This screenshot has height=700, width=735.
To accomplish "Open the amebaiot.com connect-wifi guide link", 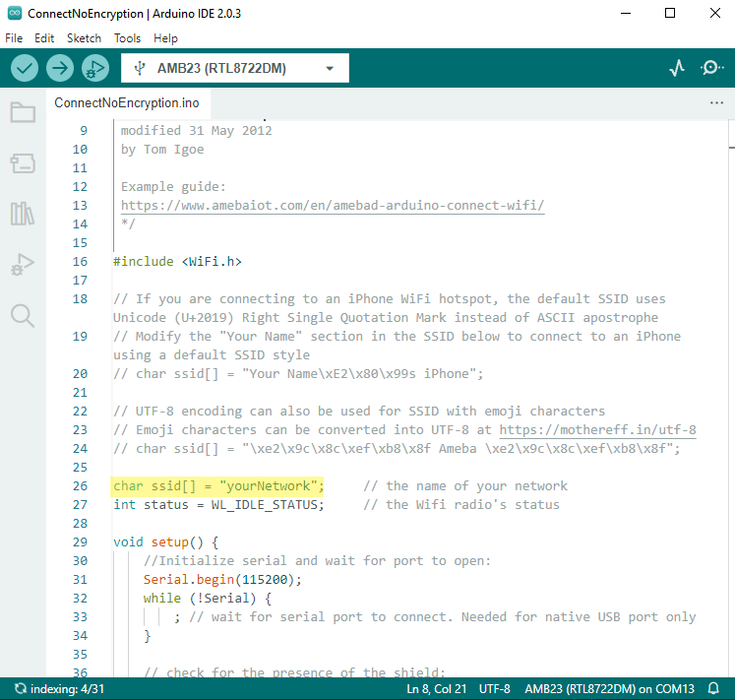I will pos(333,206).
